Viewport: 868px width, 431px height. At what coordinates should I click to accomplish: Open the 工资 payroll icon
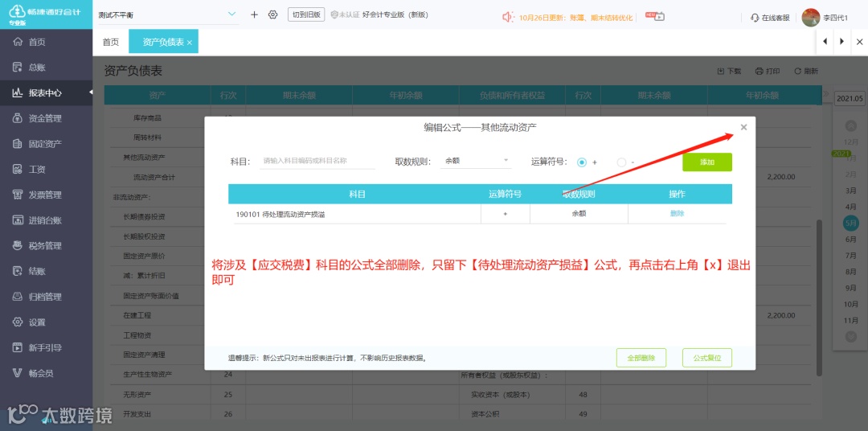point(18,169)
